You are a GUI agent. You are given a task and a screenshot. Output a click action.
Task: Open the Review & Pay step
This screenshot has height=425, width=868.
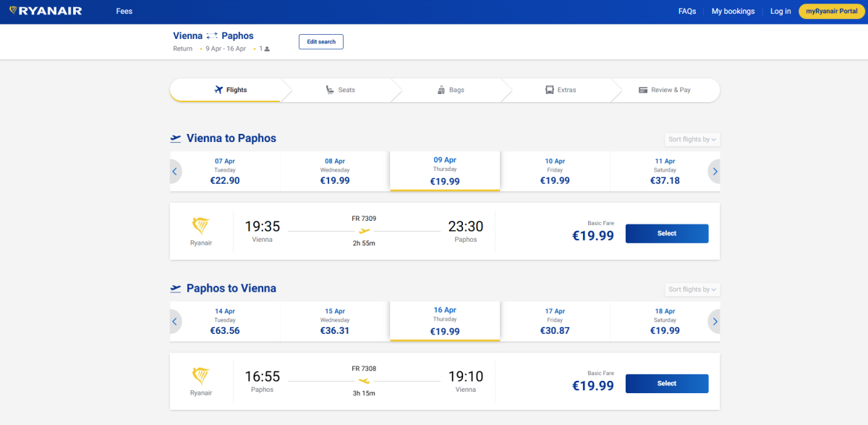point(664,91)
